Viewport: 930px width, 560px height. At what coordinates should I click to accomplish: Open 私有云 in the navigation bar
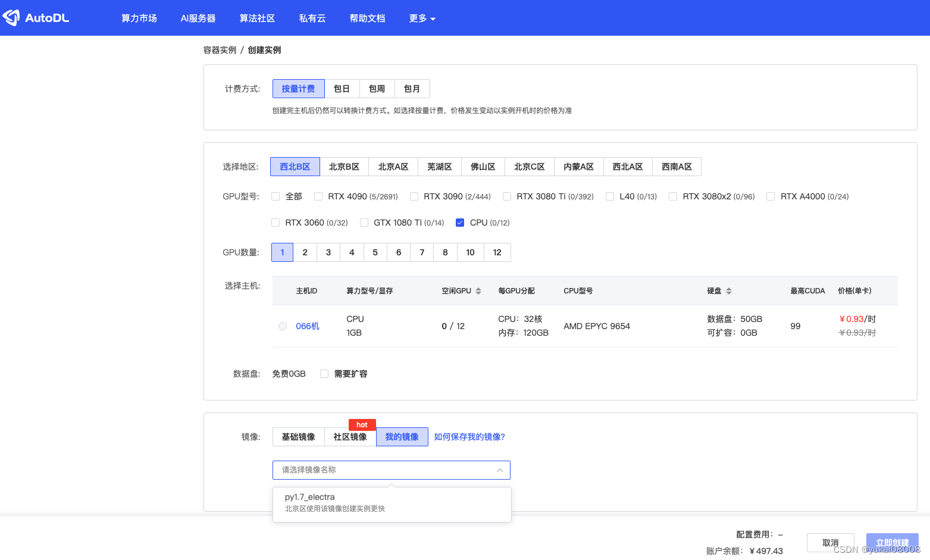click(312, 18)
